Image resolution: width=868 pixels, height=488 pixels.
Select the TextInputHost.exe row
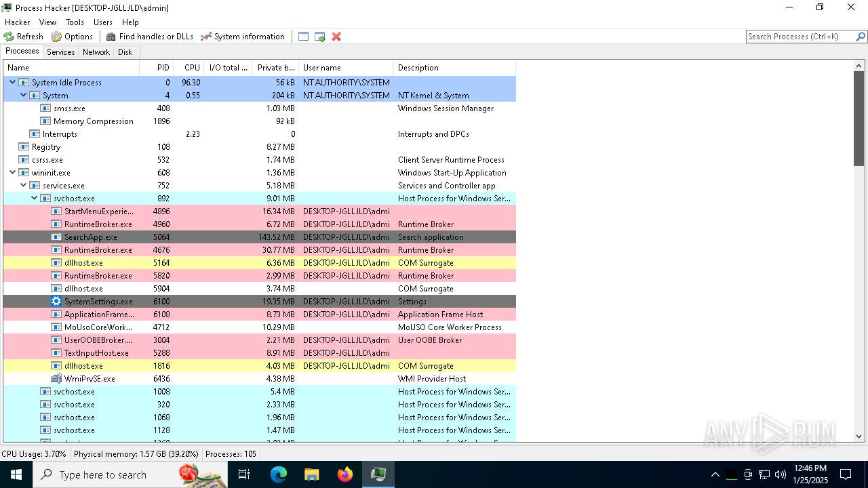pyautogui.click(x=260, y=353)
